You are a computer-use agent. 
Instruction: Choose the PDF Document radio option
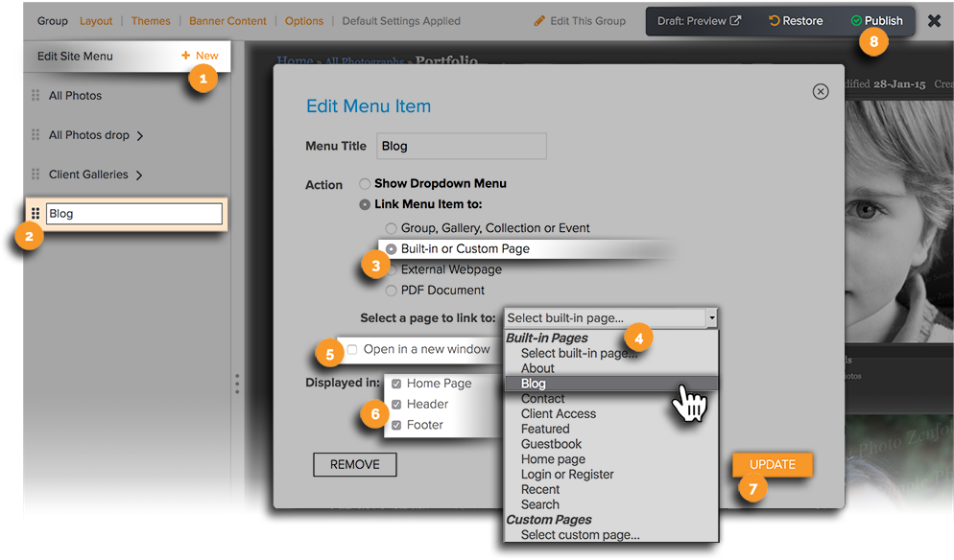392,291
